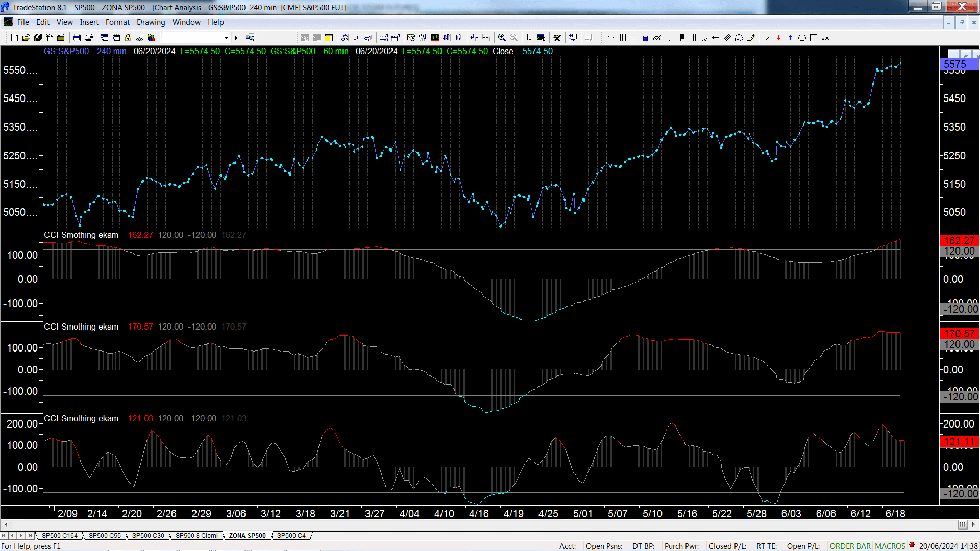This screenshot has height=551, width=980.
Task: Click the go arrow beside symbol box
Action: [236, 38]
